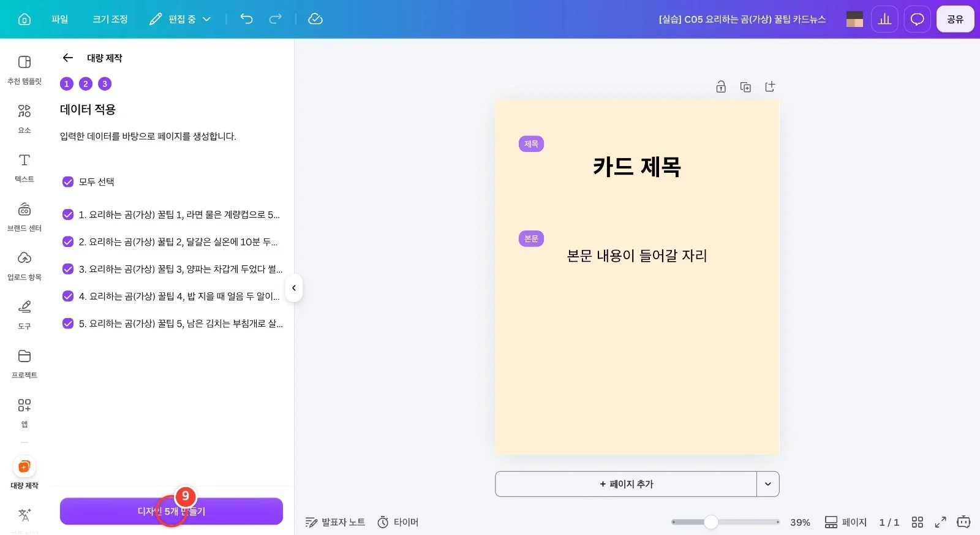Click the 공유 share button
This screenshot has width=980, height=535.
click(955, 19)
